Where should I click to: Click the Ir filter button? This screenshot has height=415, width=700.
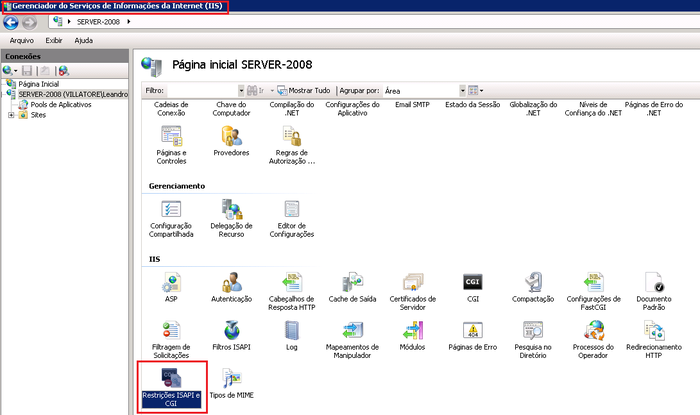(256, 91)
